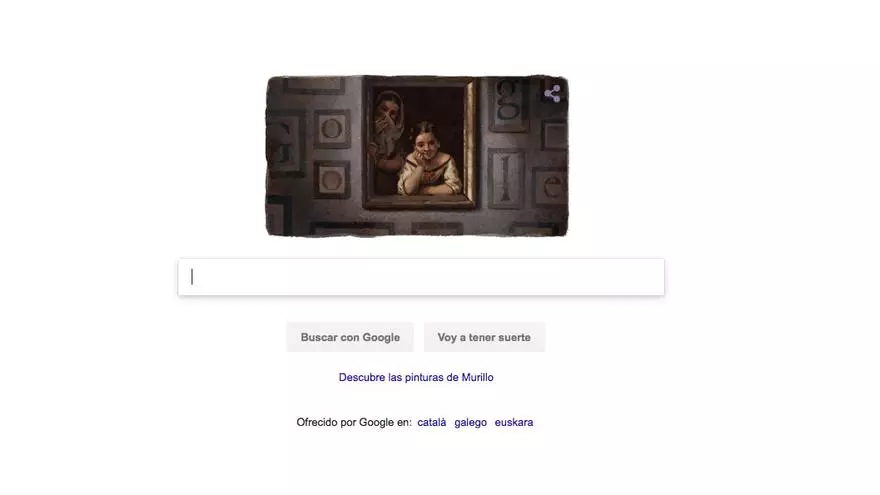880x495 pixels.
Task: Click the lower "o" letter tile in doodle
Action: coord(331,180)
